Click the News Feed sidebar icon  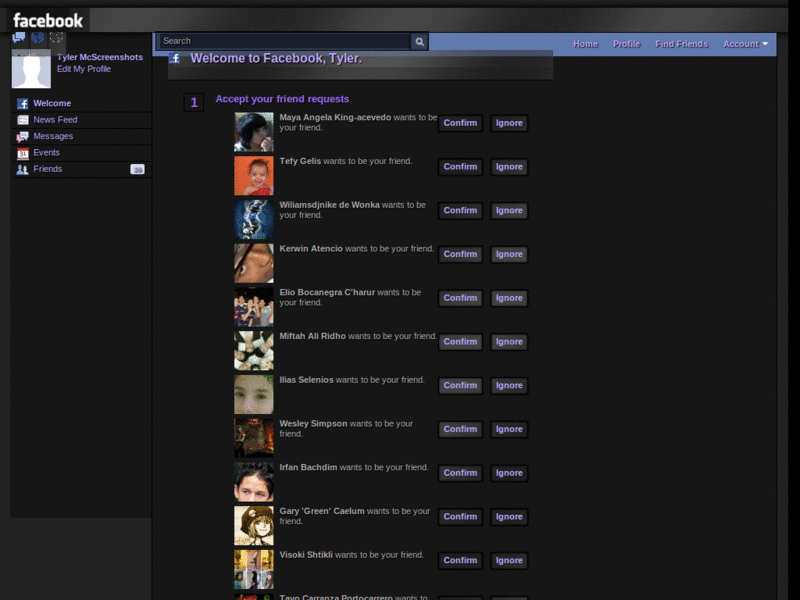22,120
